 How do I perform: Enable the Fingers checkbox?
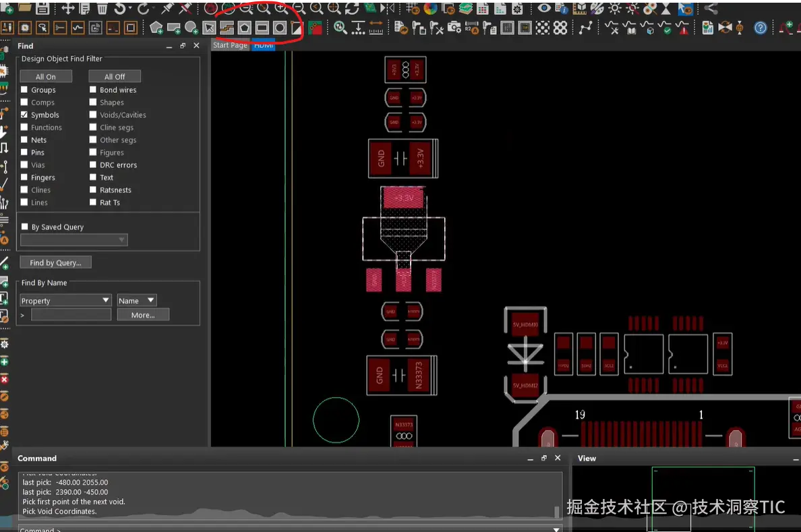point(24,177)
